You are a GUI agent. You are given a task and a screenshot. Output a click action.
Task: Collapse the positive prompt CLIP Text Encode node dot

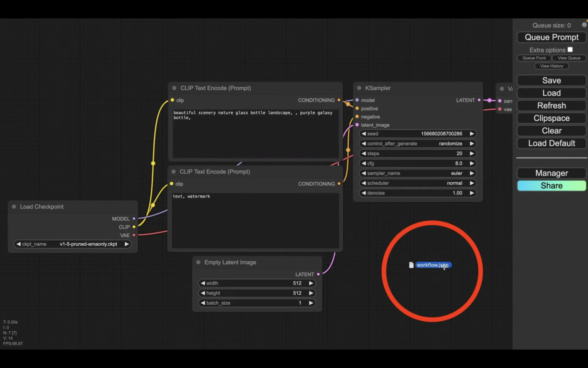tap(174, 88)
